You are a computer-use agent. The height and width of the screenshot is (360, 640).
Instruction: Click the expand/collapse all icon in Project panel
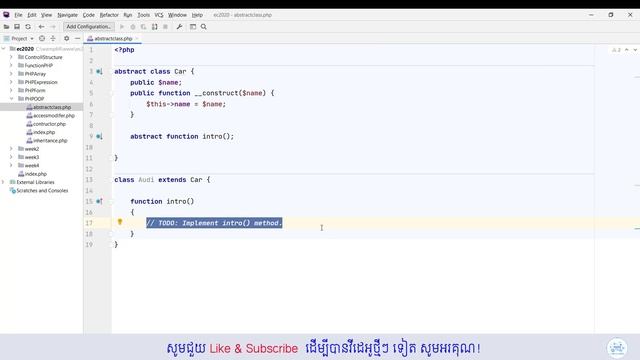pyautogui.click(x=53, y=38)
